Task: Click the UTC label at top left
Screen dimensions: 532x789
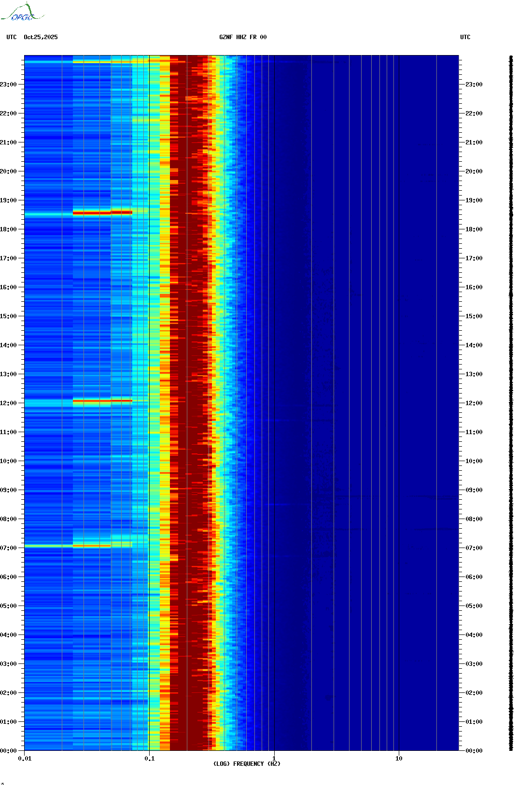Action: tap(12, 37)
